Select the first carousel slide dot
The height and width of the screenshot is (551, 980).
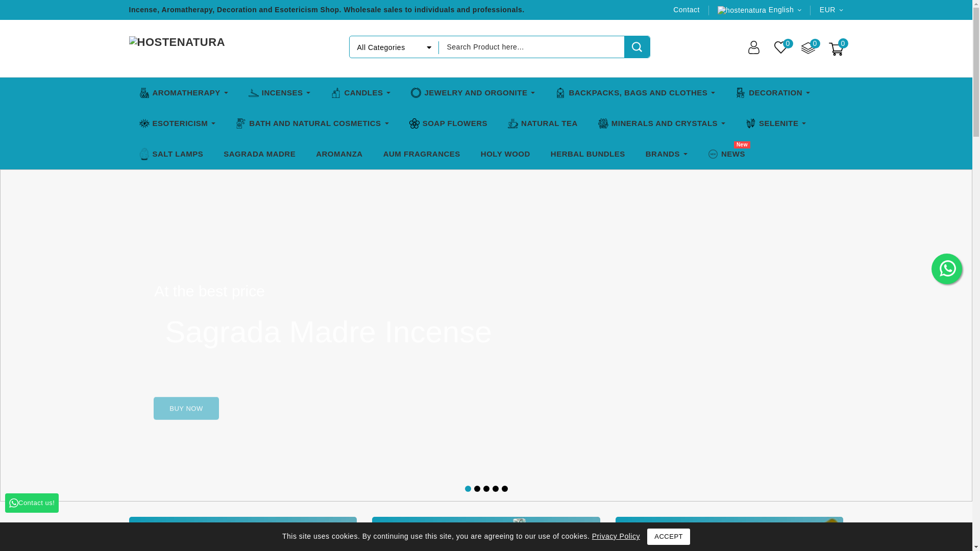click(468, 489)
